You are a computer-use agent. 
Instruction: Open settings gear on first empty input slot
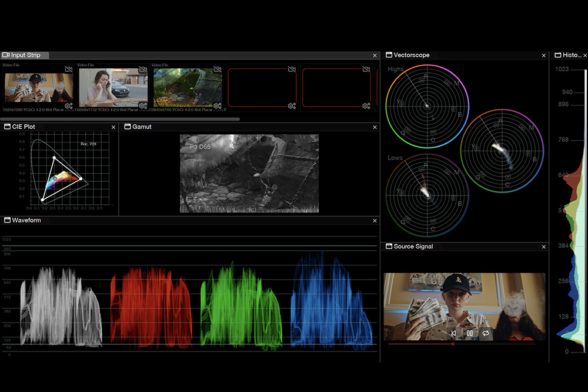tap(292, 106)
